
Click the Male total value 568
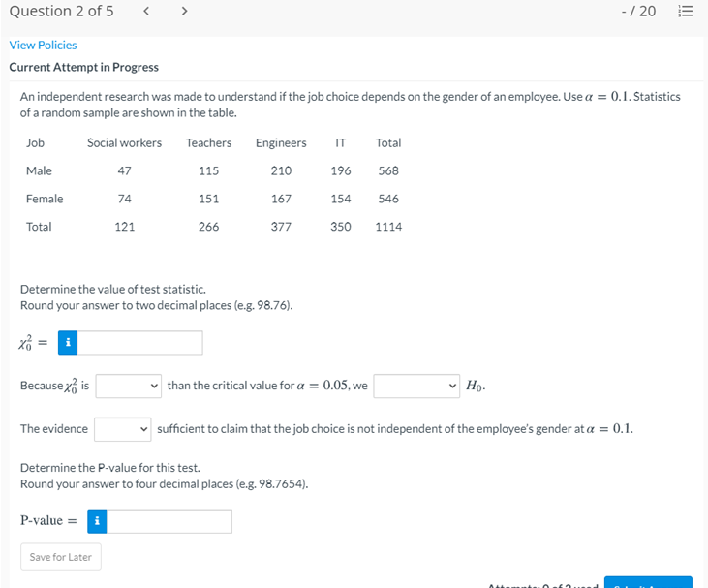tap(388, 170)
